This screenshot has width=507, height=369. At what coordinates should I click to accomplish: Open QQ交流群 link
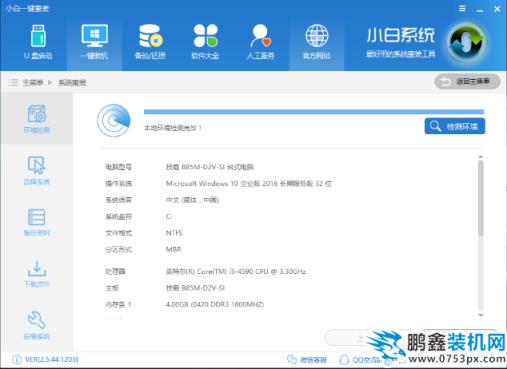coord(360,360)
